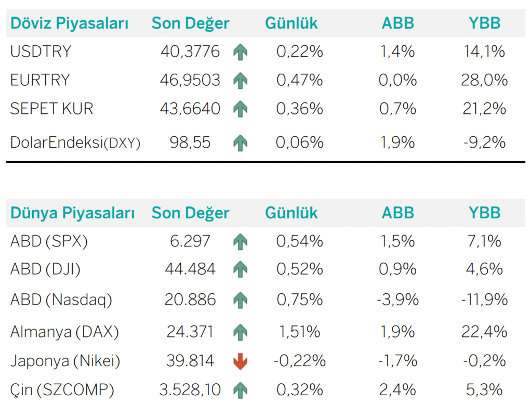Viewport: 532px width, 403px height.
Task: Click the up arrow in SEPET KUR row
Action: tap(240, 109)
